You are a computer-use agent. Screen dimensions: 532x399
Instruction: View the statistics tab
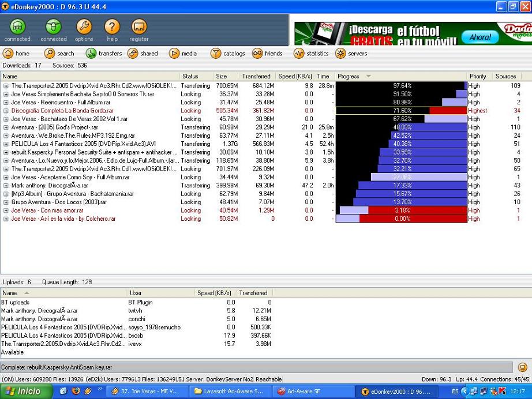tap(311, 54)
